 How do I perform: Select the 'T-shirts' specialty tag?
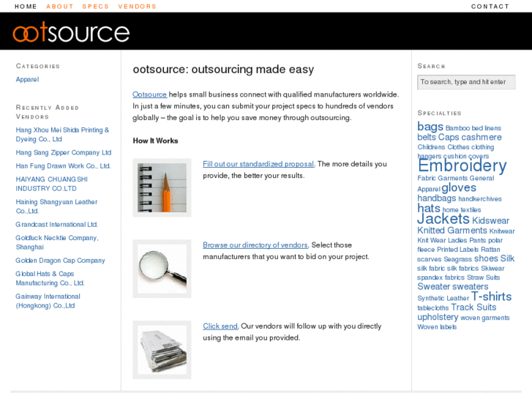491,297
